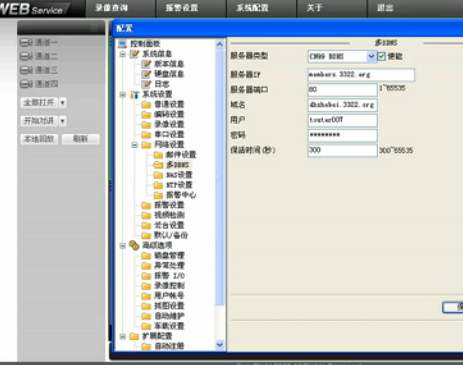The height and width of the screenshot is (365, 463).
Task: Open the 编码设置 folder icon
Action: (146, 115)
